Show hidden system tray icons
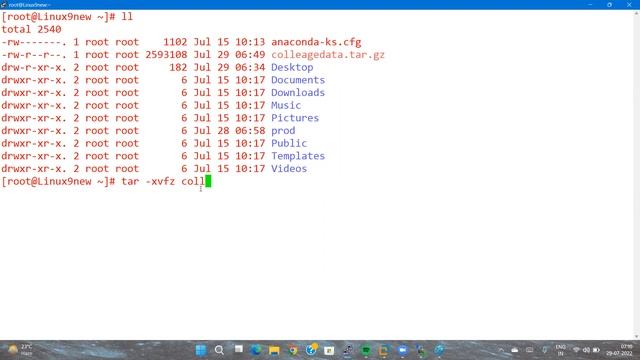 click(x=502, y=350)
